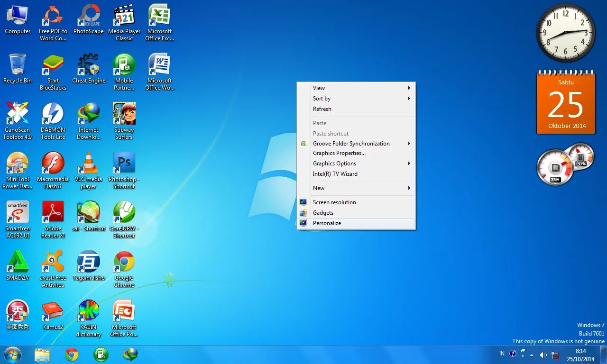Viewport: 607px width, 364px height.
Task: Open the Windows Start menu
Action: coord(13,355)
